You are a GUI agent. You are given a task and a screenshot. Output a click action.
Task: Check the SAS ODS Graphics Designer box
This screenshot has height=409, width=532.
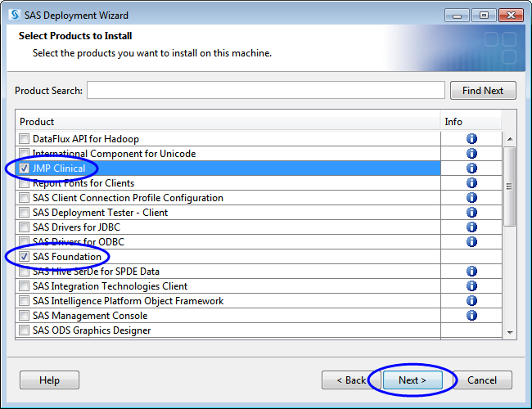(x=24, y=330)
